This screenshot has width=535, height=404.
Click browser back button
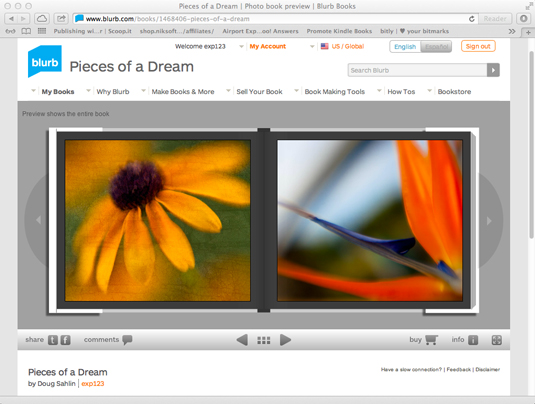(x=11, y=18)
